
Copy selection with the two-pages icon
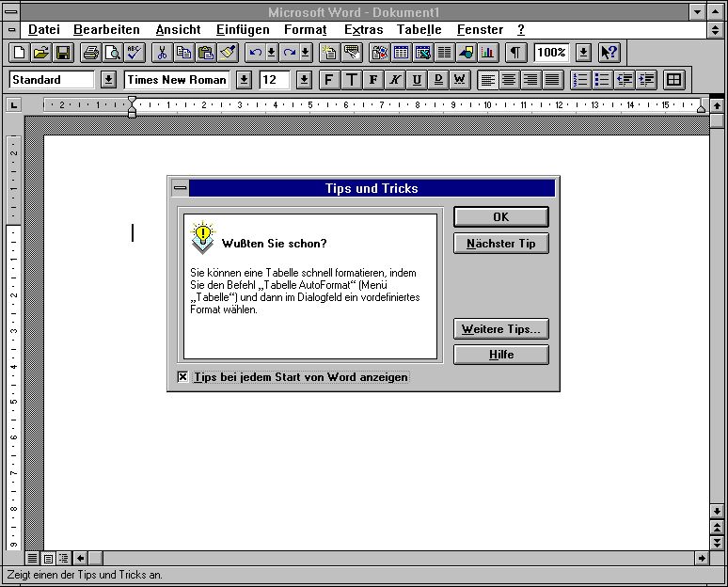click(x=183, y=53)
